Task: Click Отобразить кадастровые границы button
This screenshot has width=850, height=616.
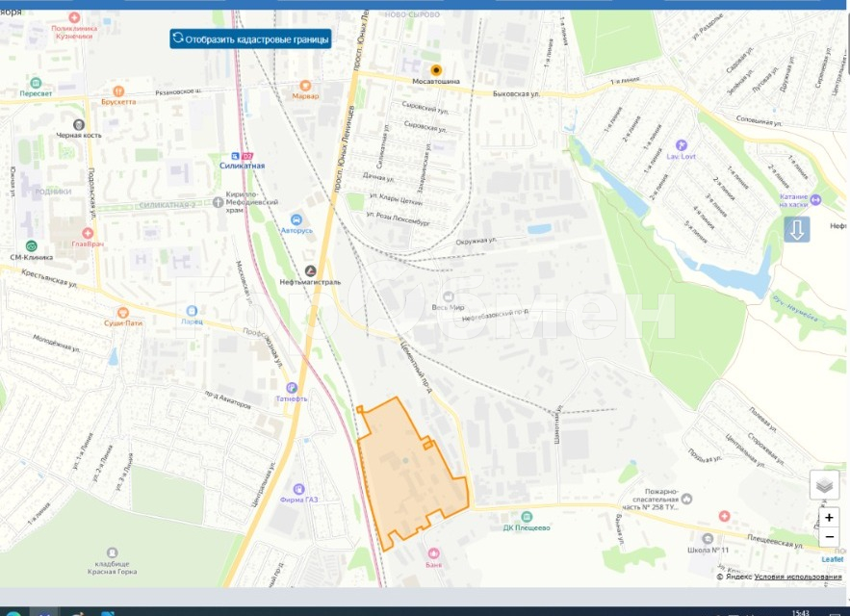Action: (250, 39)
